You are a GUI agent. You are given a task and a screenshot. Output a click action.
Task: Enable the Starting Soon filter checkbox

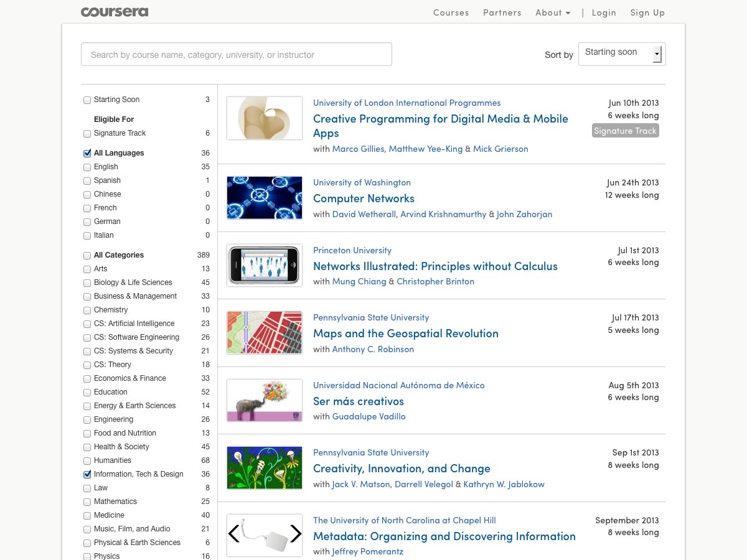87,100
